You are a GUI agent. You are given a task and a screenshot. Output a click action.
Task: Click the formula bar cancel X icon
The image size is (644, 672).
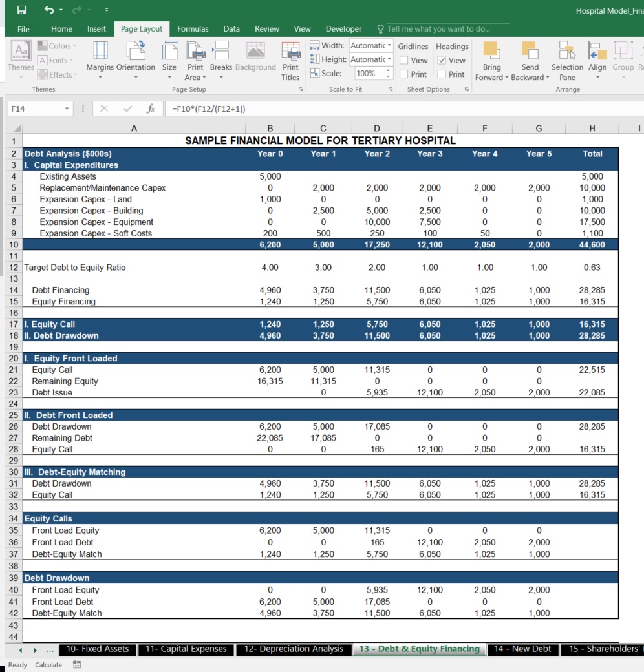103,109
